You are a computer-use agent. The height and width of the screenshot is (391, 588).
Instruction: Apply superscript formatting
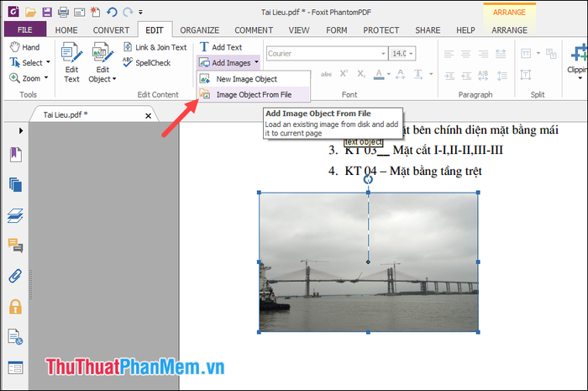344,74
